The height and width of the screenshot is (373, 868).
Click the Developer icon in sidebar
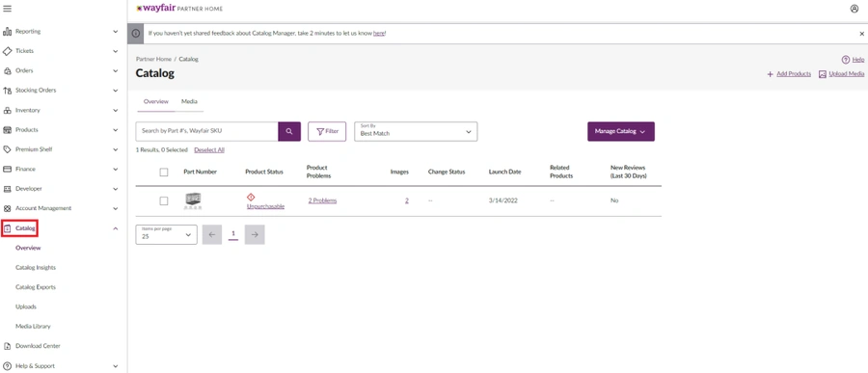pos(7,189)
